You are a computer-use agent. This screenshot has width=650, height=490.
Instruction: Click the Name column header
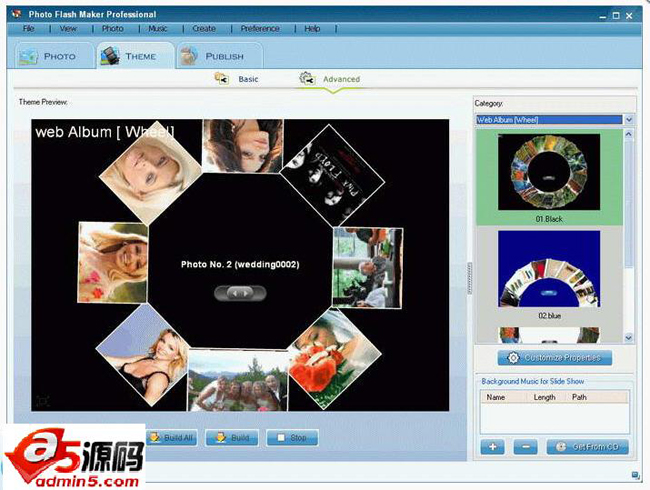(x=495, y=397)
